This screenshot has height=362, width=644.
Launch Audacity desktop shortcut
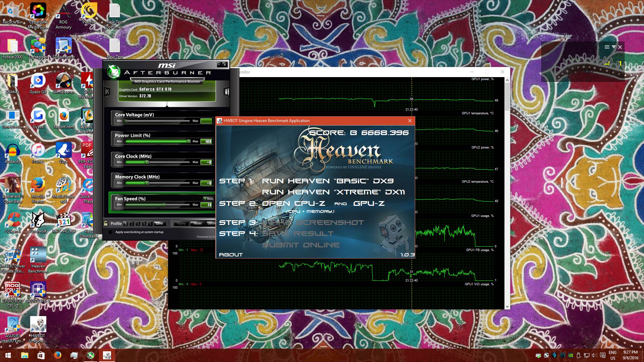click(13, 154)
